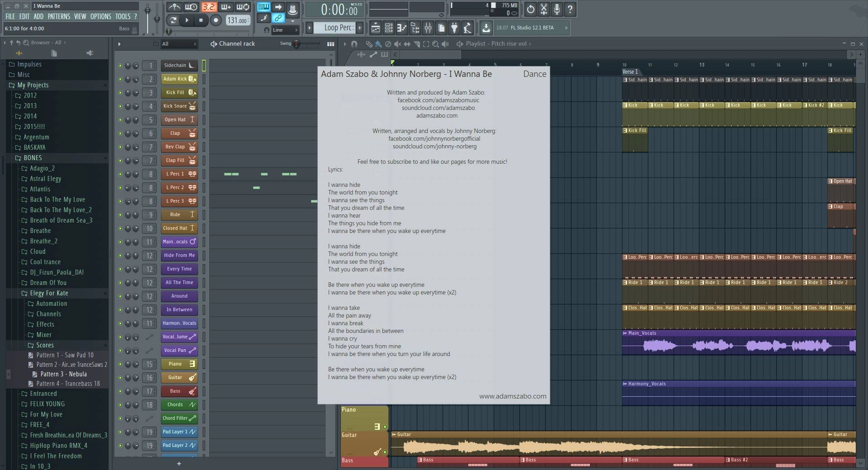Select the playlist draw pencil tool
This screenshot has width=868, height=470.
369,44
